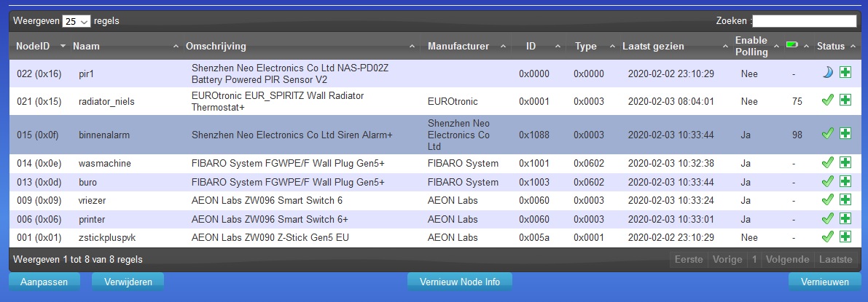Select the binnenalarm node name
The width and height of the screenshot is (868, 302).
[x=105, y=135]
